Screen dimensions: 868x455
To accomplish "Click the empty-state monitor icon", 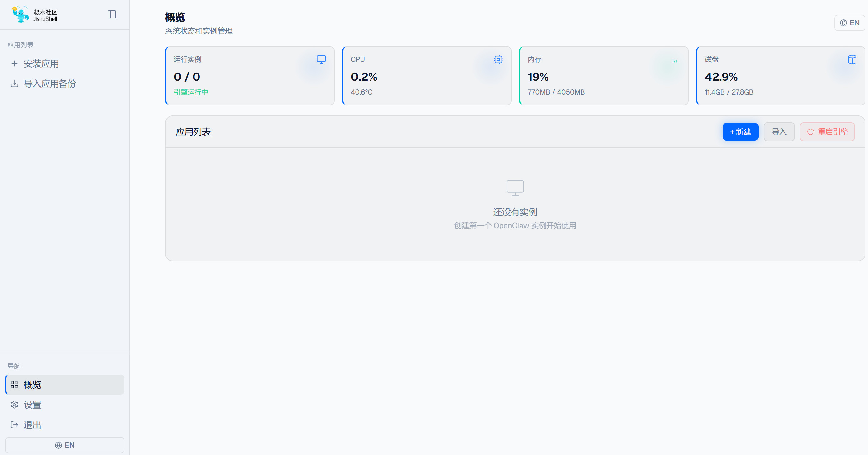I will [x=515, y=188].
